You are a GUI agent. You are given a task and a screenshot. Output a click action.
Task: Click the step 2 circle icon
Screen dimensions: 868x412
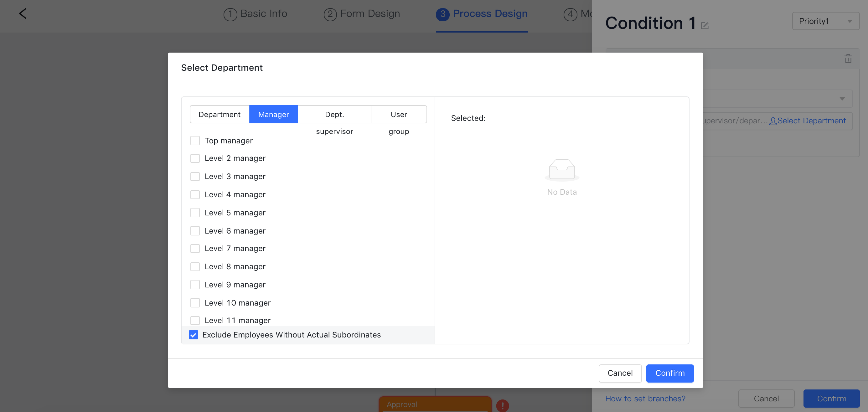(x=330, y=14)
